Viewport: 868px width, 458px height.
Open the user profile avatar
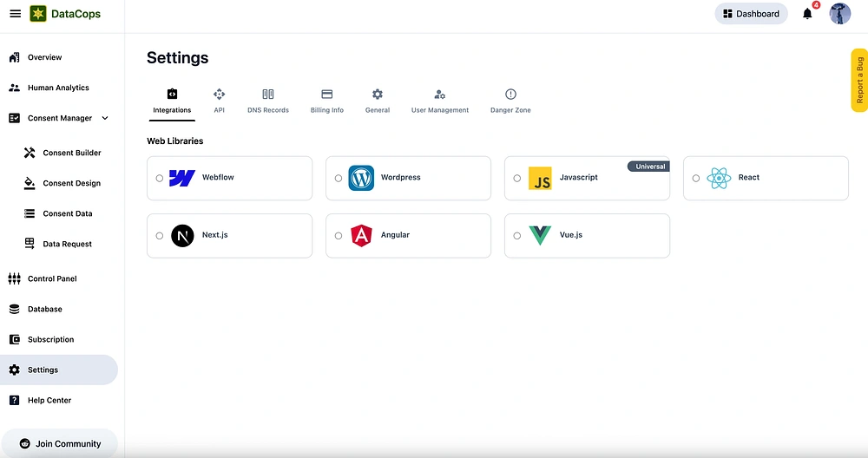[839, 14]
